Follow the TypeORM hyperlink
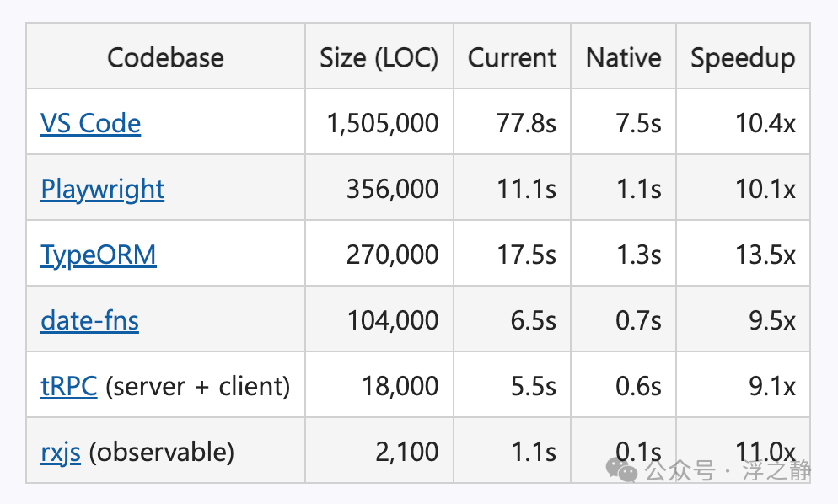Viewport: 838px width, 504px height. click(x=99, y=255)
